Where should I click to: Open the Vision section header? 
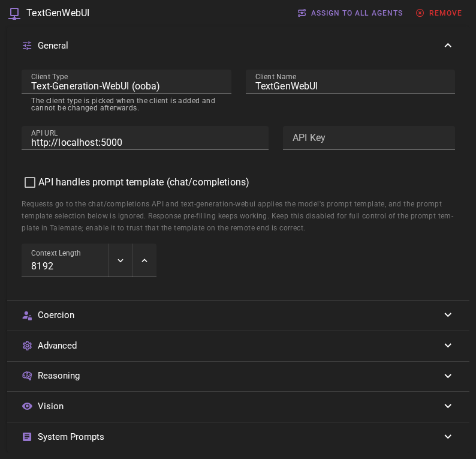click(238, 406)
